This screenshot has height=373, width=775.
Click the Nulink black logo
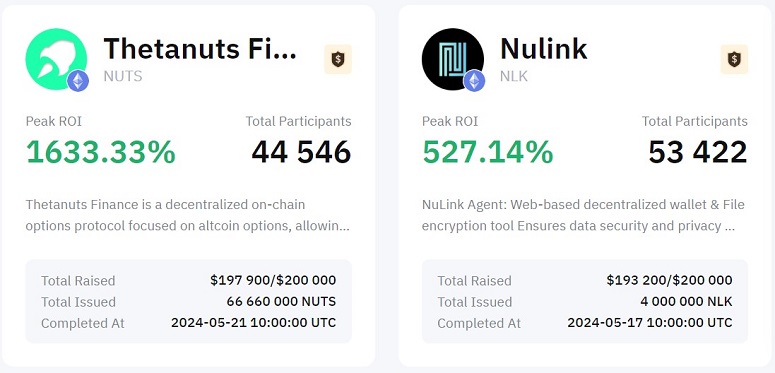(x=452, y=59)
